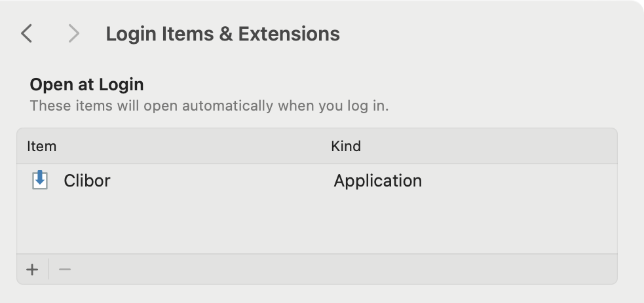Click the blank area beneath the login items table
This screenshot has height=303, width=644.
tap(317, 294)
